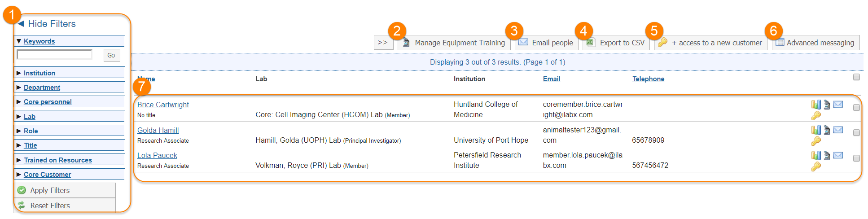The width and height of the screenshot is (868, 219).
Task: Click key icon in Brice Cartwright row
Action: [816, 116]
